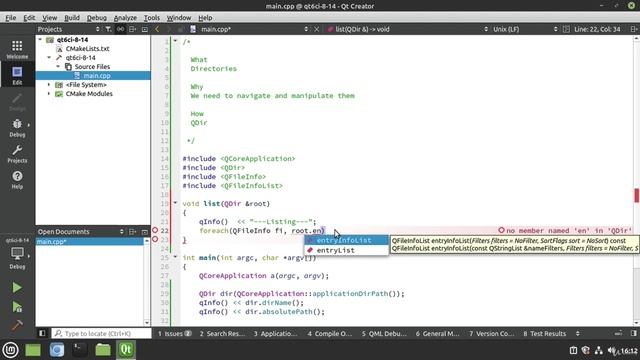Open the file manager from taskbar
The image size is (640, 360).
coord(103,350)
